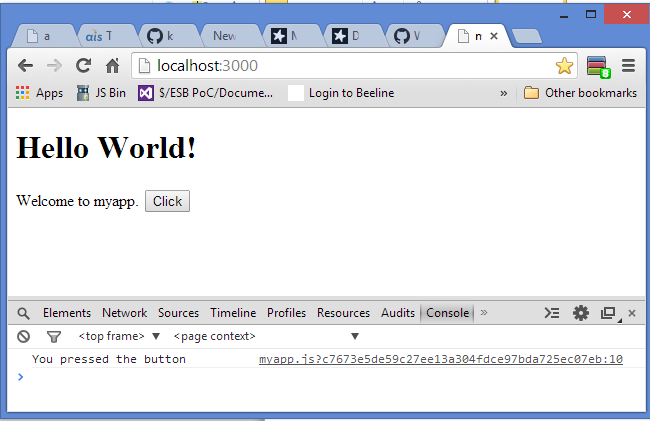Click the browser back arrow
Screen dimensions: 650x421
26,66
